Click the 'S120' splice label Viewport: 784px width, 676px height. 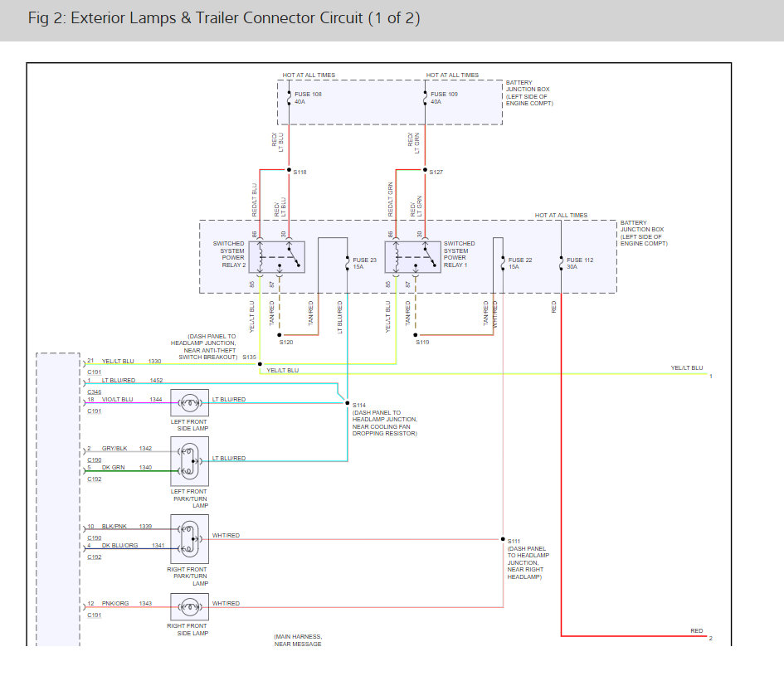point(286,342)
